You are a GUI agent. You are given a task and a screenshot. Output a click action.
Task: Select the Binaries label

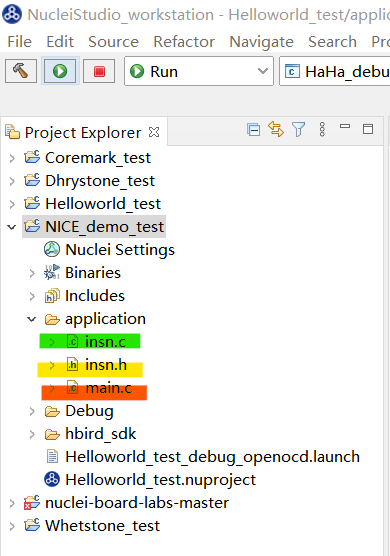coord(93,273)
